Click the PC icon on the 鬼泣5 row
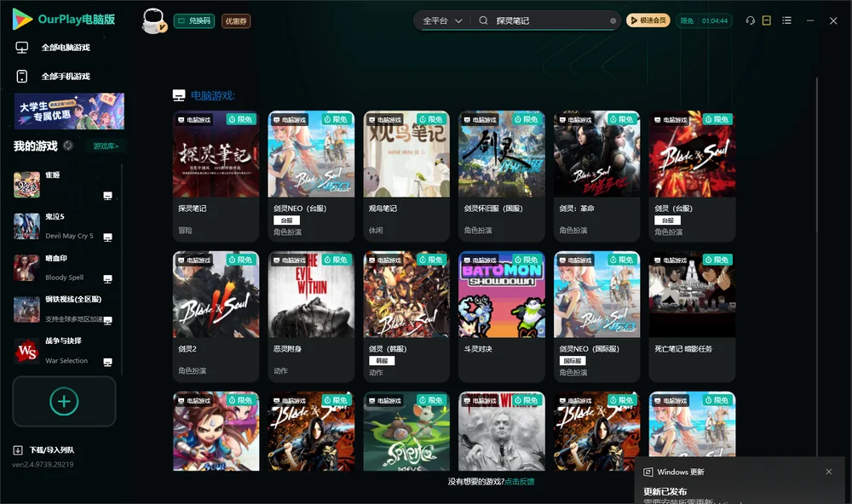 point(107,238)
